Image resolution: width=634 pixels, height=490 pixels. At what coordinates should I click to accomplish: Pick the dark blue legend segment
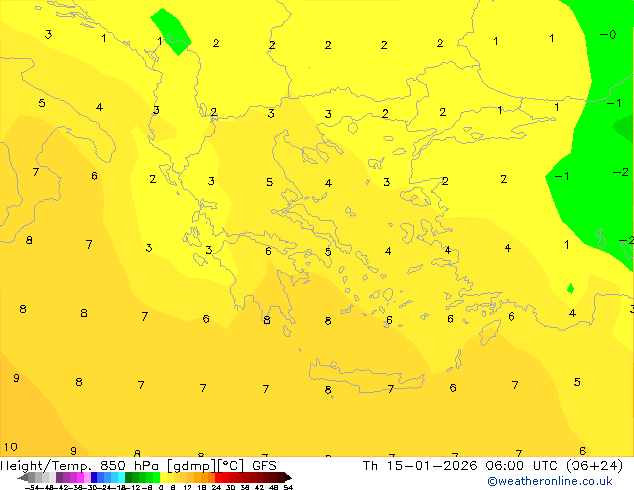(94, 477)
